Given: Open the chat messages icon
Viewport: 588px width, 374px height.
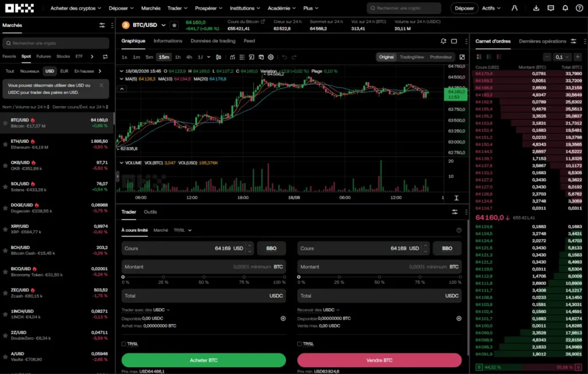Looking at the screenshot, I should tap(551, 8).
